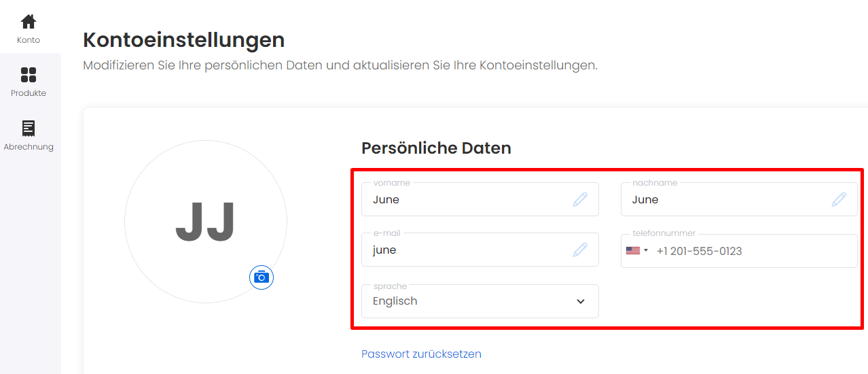Viewport: 868px width, 374px height.
Task: Open the Abrechnung receipt icon
Action: 29,128
